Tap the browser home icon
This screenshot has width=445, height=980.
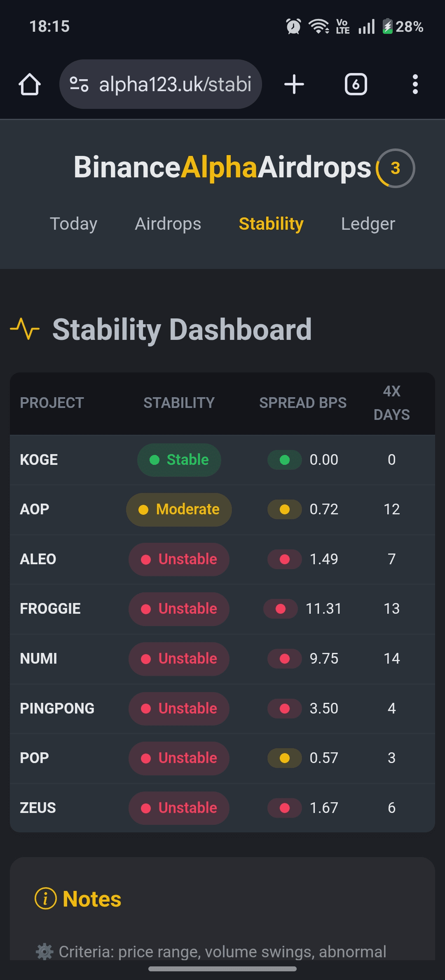click(x=30, y=85)
